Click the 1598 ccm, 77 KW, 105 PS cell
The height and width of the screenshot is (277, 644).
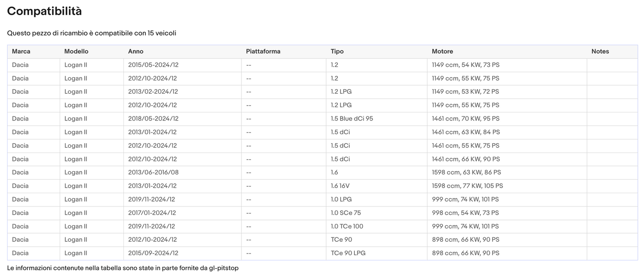467,186
